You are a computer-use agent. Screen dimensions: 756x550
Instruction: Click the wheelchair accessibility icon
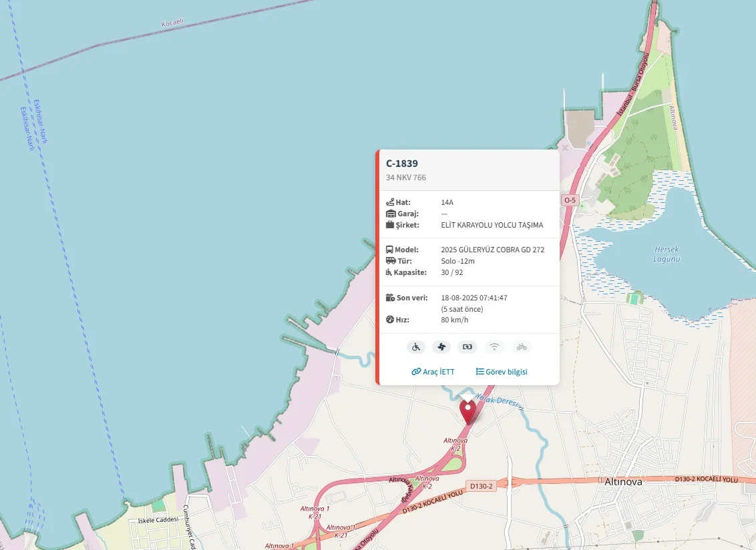coord(416,346)
